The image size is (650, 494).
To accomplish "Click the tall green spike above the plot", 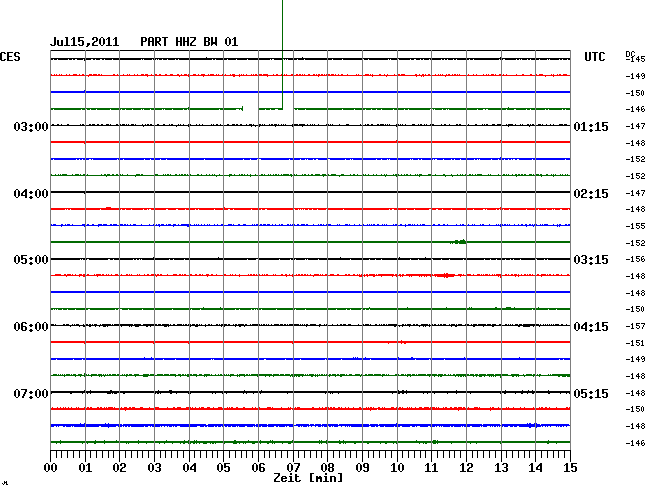I will coord(282,50).
